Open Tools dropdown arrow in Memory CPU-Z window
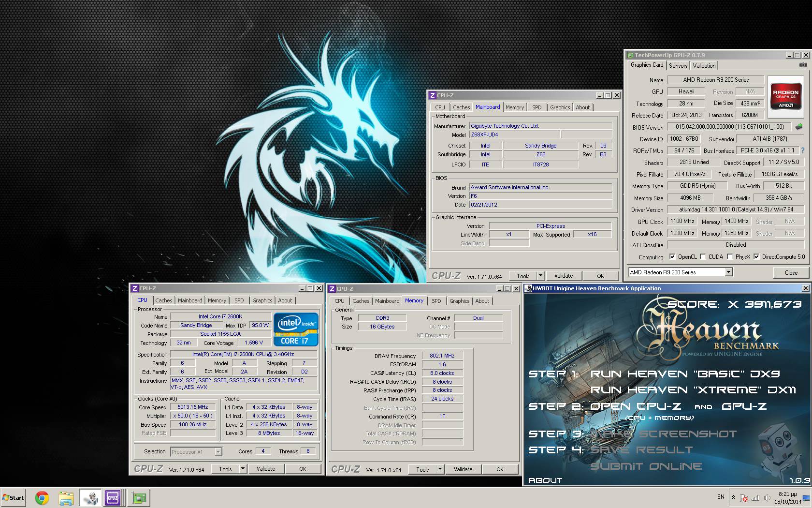Screen dimensions: 812x508 pyautogui.click(x=440, y=469)
